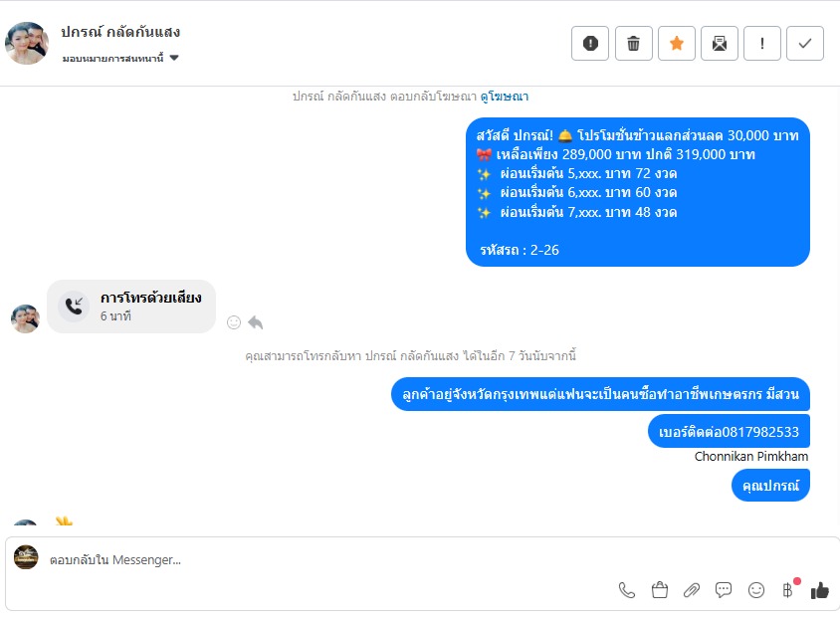This screenshot has width=840, height=618.
Task: Open the baht payment request icon
Action: [x=788, y=590]
